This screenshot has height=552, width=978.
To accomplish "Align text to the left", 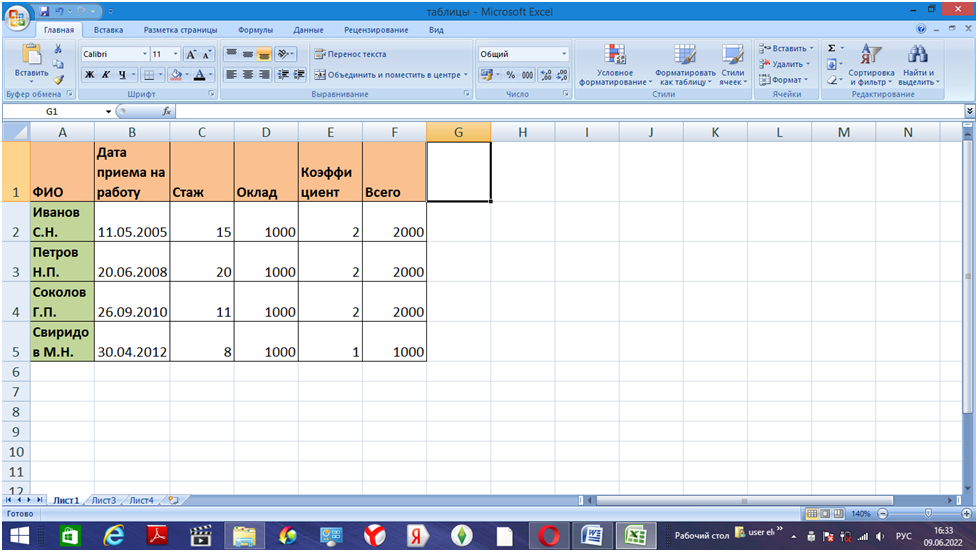I will point(231,75).
